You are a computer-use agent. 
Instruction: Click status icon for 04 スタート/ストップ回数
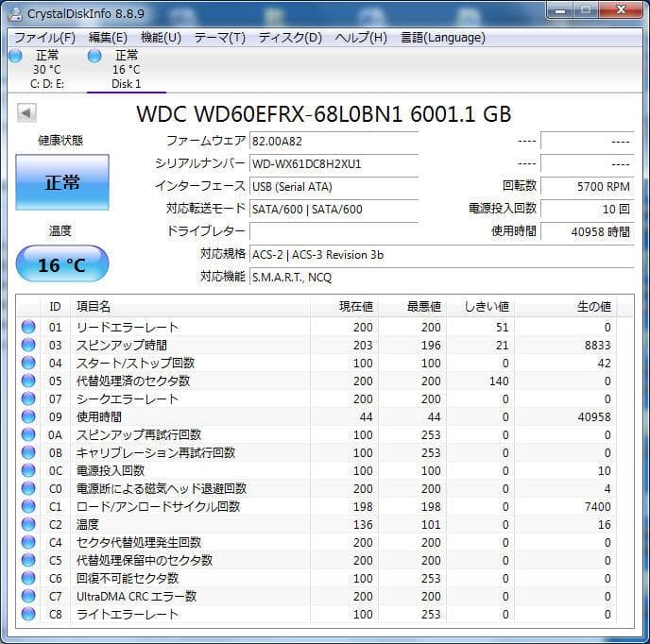pyautogui.click(x=28, y=363)
